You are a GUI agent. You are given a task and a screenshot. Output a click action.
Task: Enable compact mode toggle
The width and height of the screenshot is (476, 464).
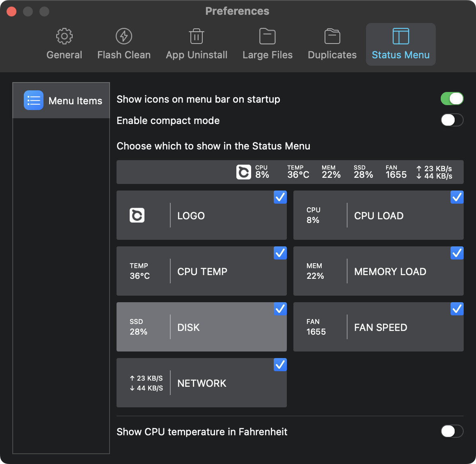coord(452,120)
